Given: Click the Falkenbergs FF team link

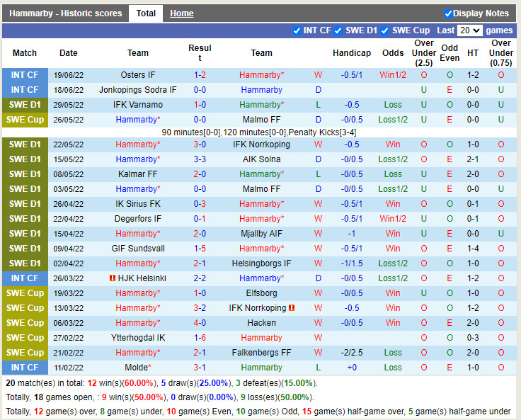Looking at the screenshot, I should tap(261, 353).
